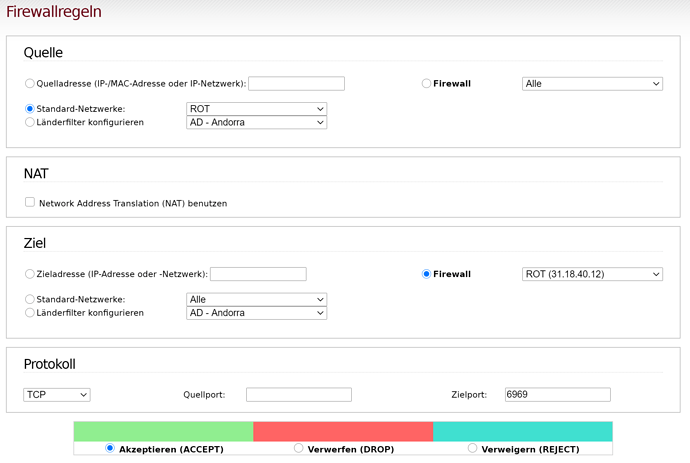
Task: Click the Zielport field containing 6969
Action: click(558, 395)
